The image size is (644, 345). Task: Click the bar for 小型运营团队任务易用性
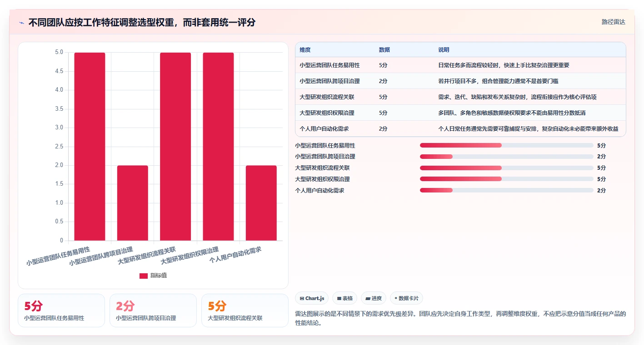[90, 147]
